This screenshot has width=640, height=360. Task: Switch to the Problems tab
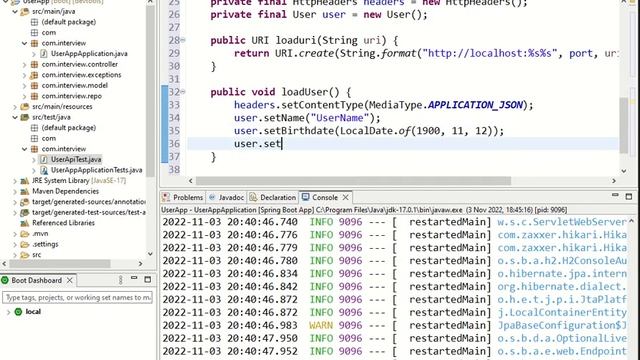(x=183, y=198)
